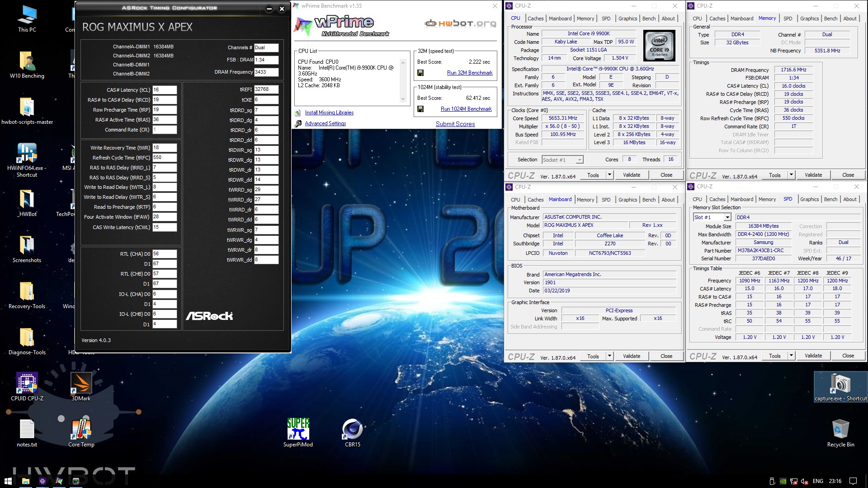868x488 pixels.
Task: Open File Explorer from taskbar
Action: (26, 481)
